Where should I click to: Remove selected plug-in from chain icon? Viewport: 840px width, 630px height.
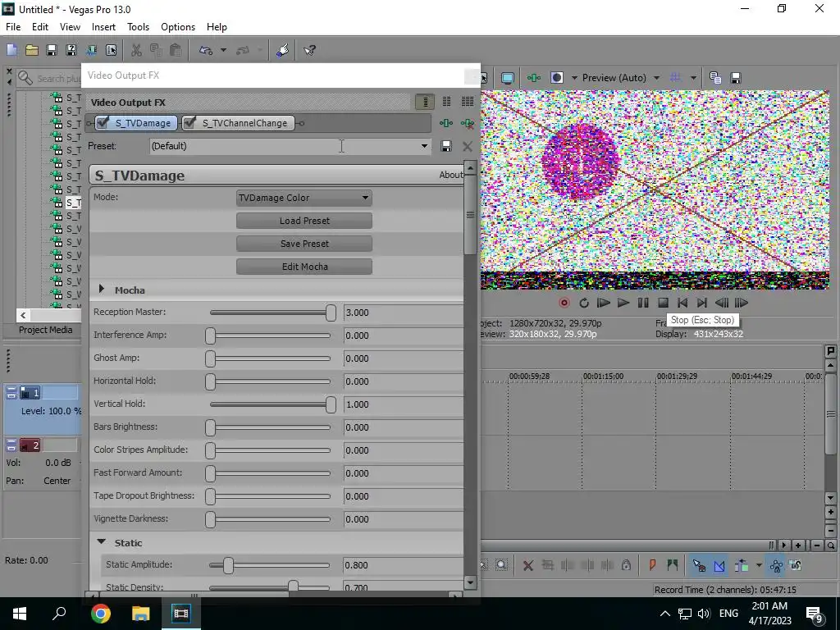467,123
